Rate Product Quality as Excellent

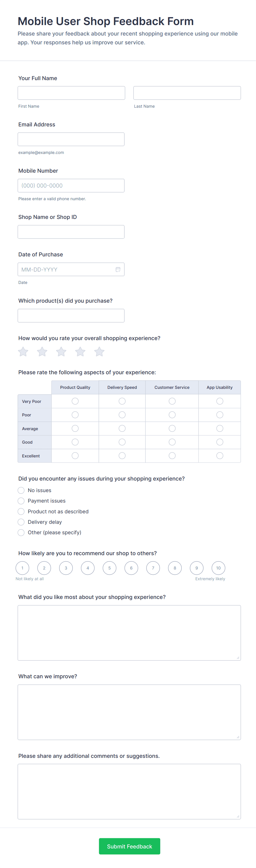click(75, 455)
